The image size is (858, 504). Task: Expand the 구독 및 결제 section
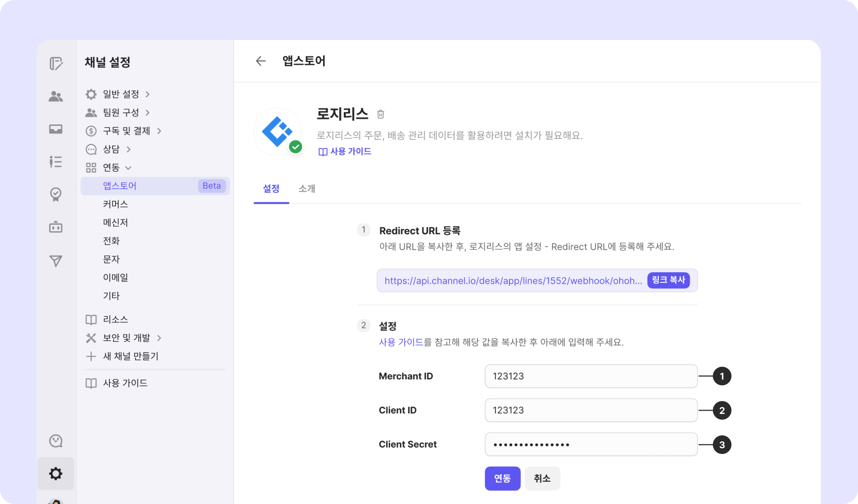coord(126,131)
